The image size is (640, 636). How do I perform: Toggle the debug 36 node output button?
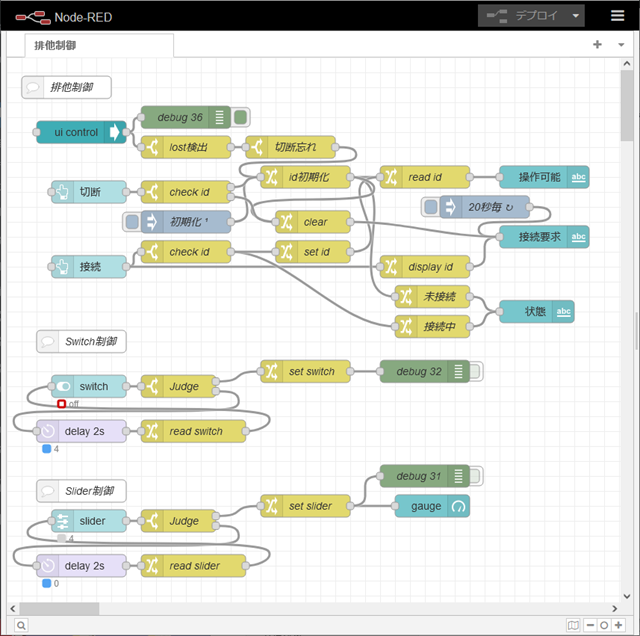(241, 117)
